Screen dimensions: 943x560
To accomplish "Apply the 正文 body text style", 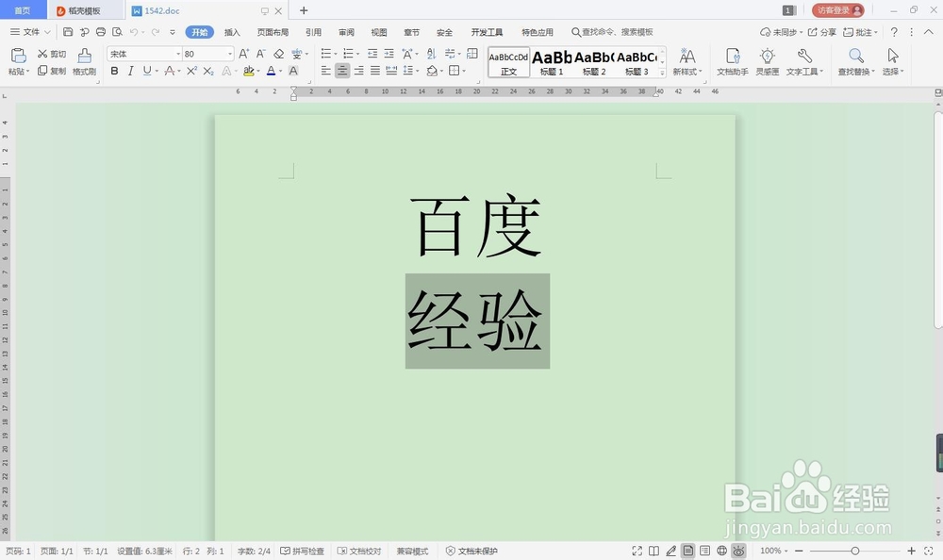I will 509,62.
